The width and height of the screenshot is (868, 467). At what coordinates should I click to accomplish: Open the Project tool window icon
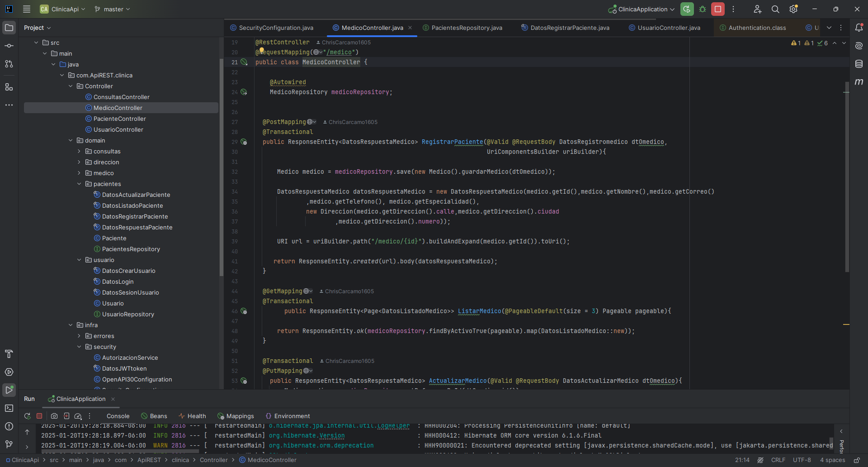[x=9, y=28]
